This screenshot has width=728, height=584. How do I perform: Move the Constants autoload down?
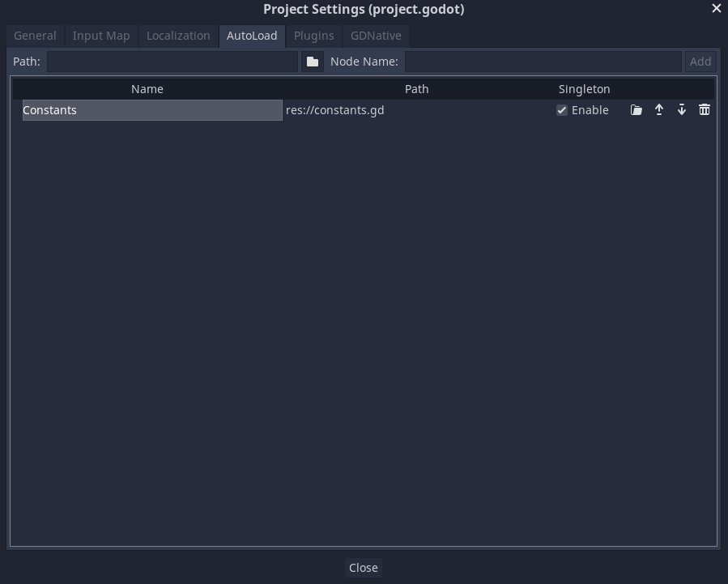click(x=682, y=109)
